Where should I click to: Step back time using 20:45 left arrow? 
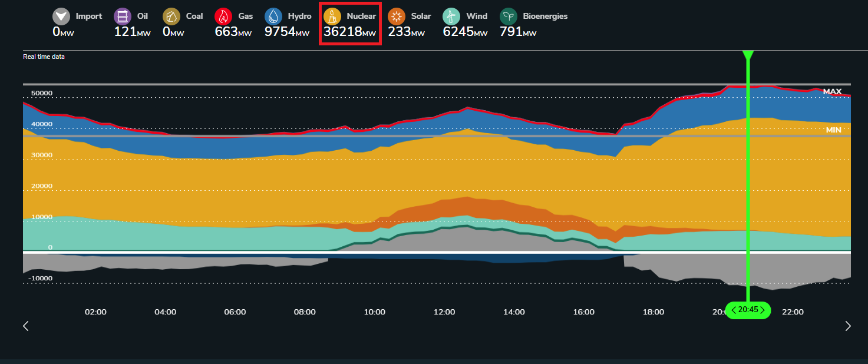(x=734, y=310)
